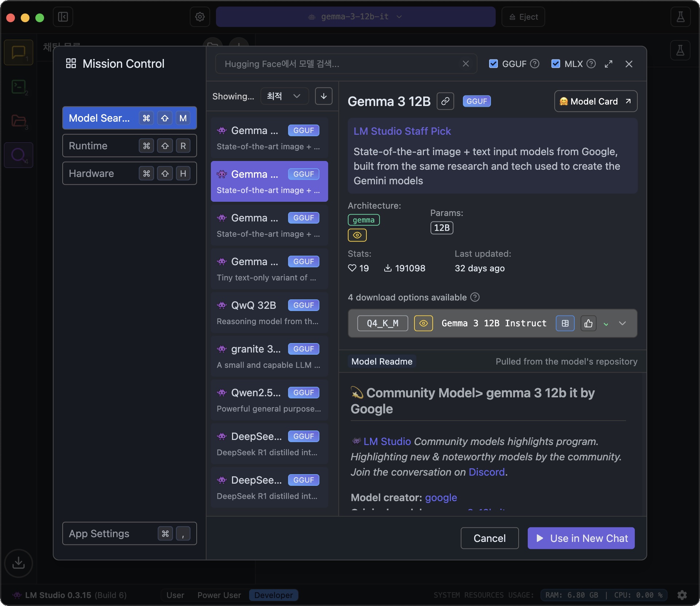700x606 pixels.
Task: Clear the Hugging Face search field
Action: [465, 64]
